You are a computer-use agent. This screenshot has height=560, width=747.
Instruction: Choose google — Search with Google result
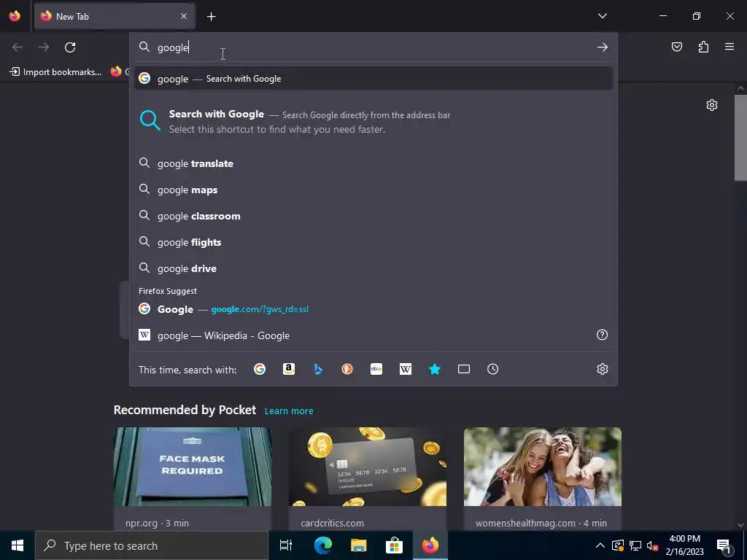coord(373,79)
